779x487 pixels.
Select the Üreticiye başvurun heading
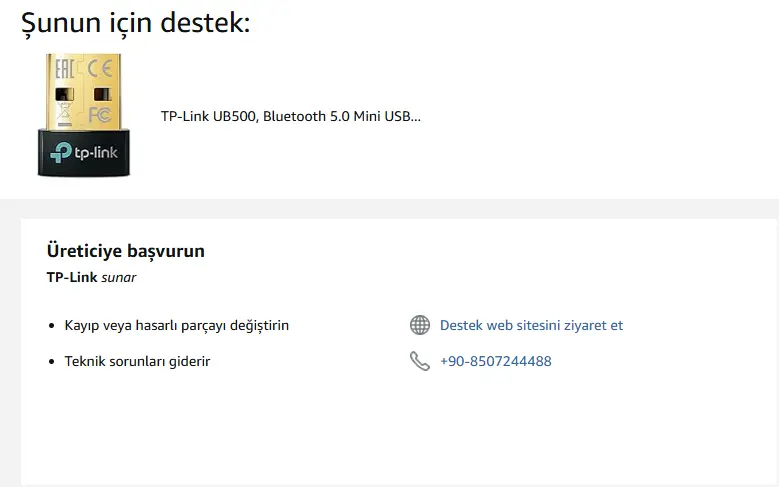click(126, 250)
